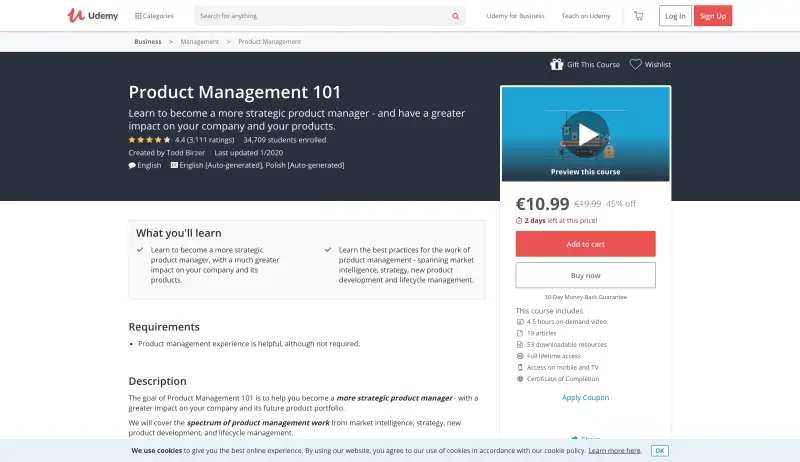Image resolution: width=800 pixels, height=462 pixels.
Task: Click the 4.4 (3,111 ratings) text
Action: tap(204, 140)
